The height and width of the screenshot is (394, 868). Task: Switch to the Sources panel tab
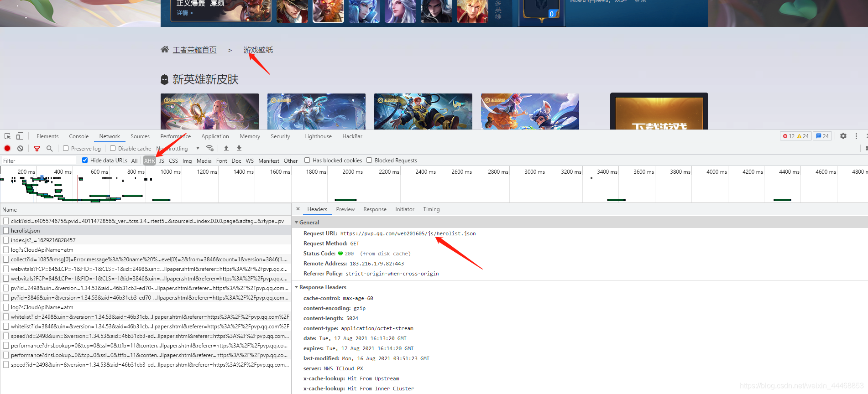[140, 136]
